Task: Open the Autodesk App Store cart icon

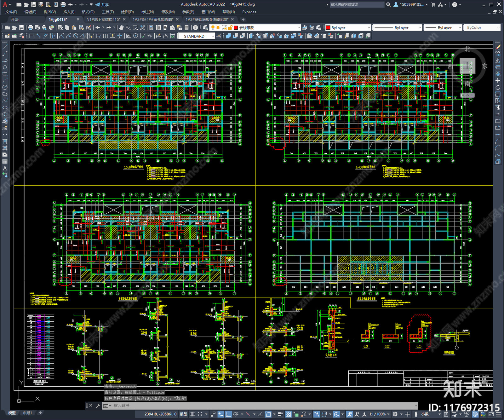Action: 433,4
